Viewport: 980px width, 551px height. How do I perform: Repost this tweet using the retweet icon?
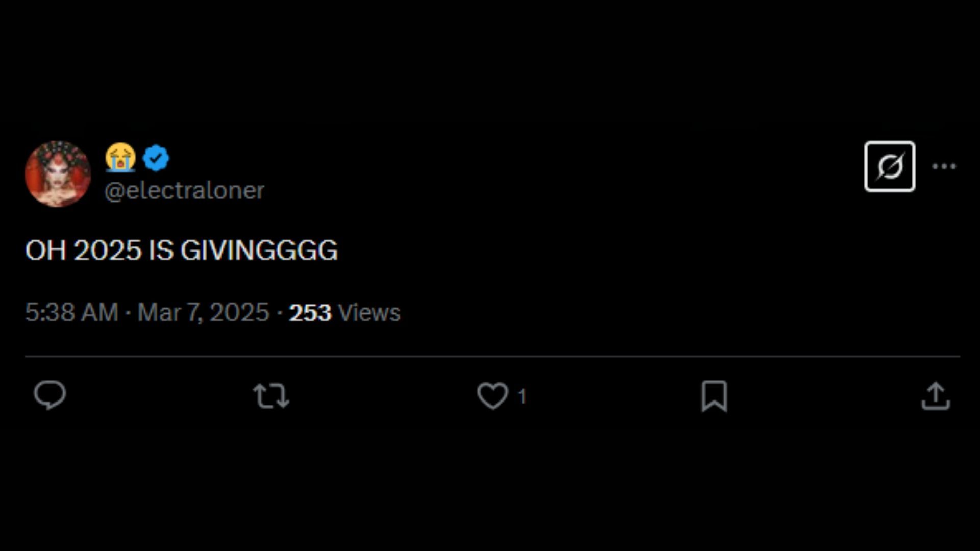[x=271, y=396]
